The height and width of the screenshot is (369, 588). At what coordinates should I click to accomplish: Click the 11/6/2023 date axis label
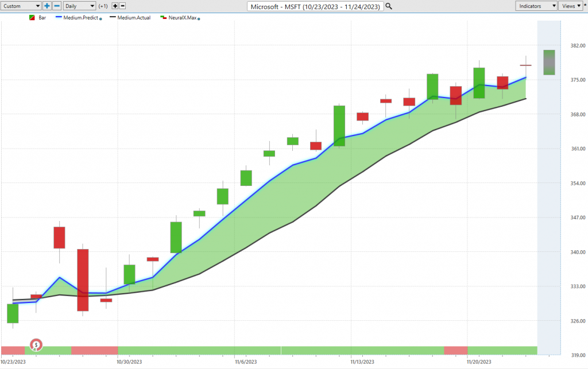click(x=246, y=362)
